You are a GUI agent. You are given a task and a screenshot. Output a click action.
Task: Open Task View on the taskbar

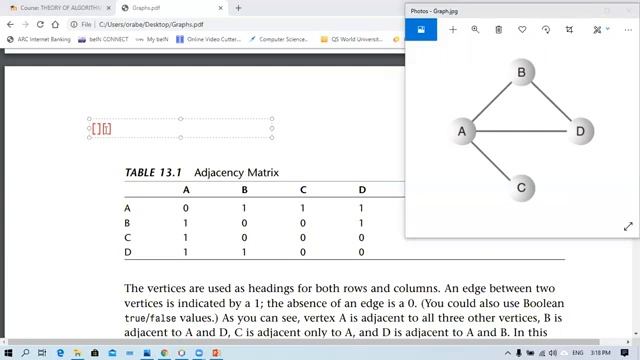(x=42, y=353)
